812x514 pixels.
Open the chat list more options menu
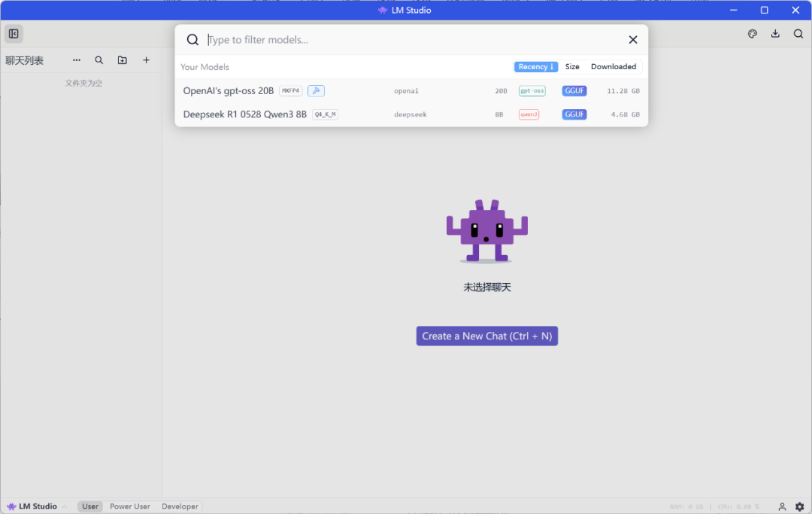[77, 60]
